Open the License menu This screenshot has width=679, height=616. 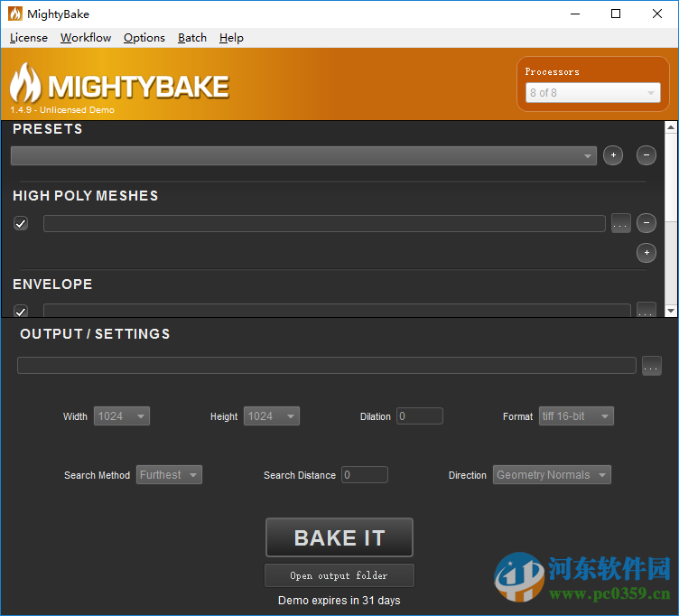29,38
